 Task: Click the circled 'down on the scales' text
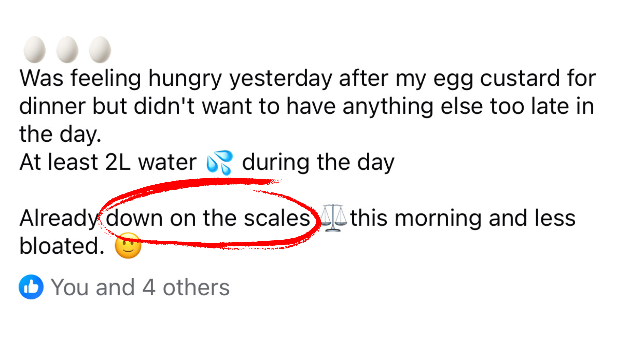[x=208, y=218]
